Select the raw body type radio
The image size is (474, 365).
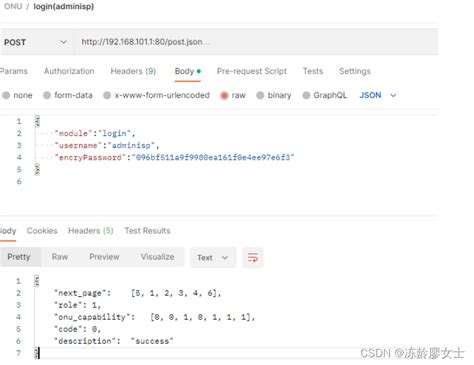[224, 95]
